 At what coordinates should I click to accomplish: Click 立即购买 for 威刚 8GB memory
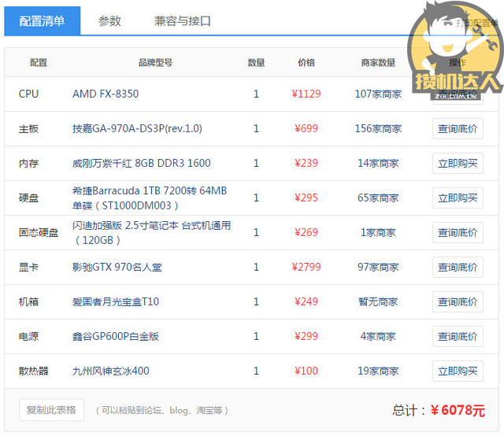458,164
